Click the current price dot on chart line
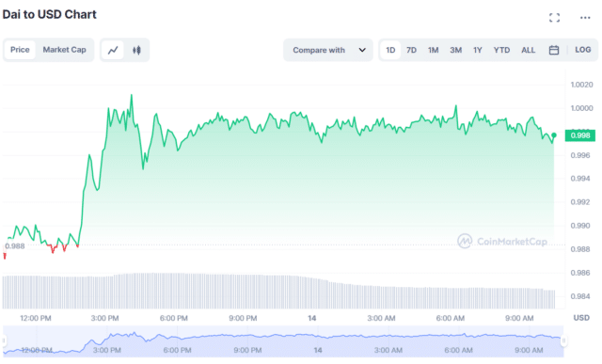 [x=554, y=135]
